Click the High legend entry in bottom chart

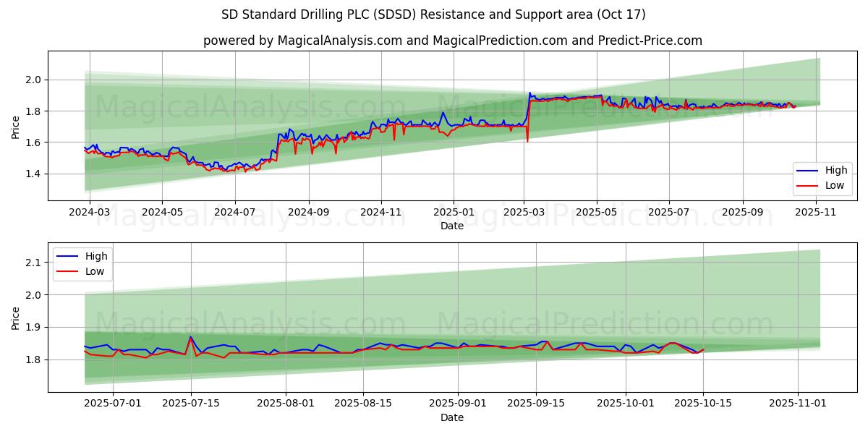click(82, 256)
